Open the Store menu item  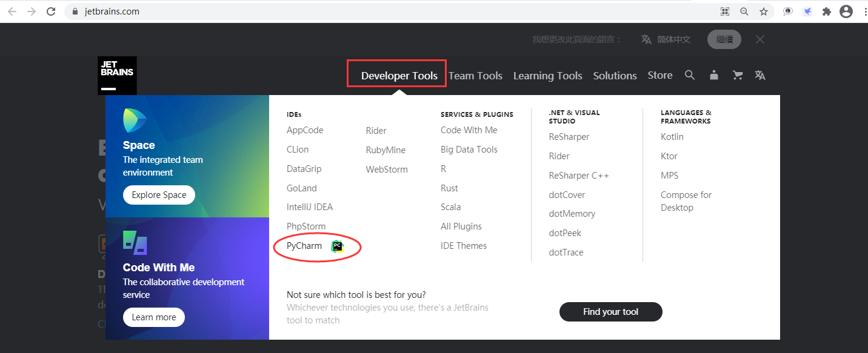[x=660, y=75]
